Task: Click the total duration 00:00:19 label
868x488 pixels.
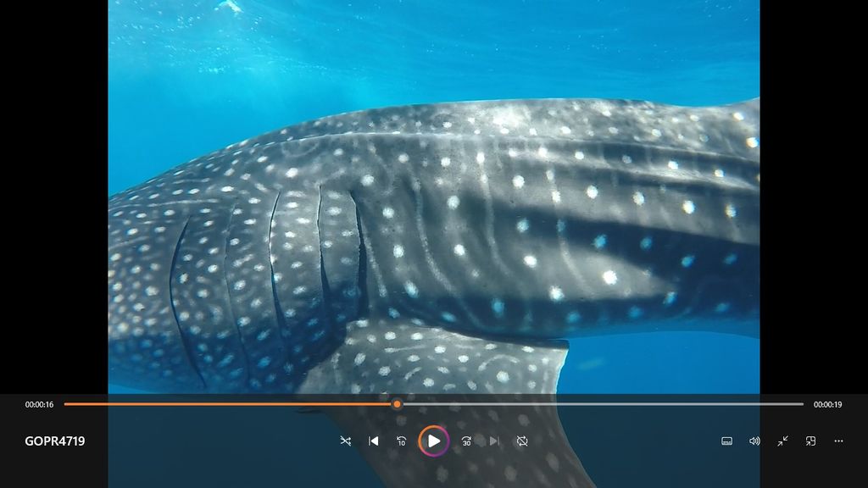Action: pos(827,404)
